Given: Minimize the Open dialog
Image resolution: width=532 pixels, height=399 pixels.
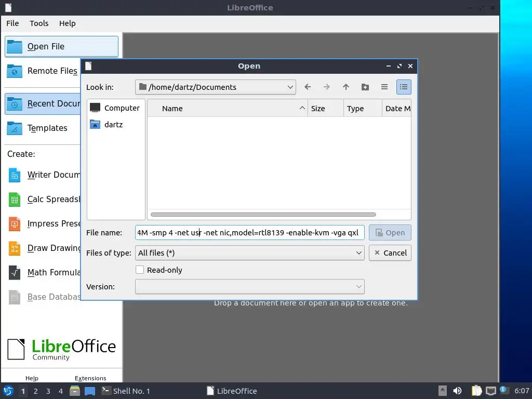Looking at the screenshot, I should click(389, 66).
